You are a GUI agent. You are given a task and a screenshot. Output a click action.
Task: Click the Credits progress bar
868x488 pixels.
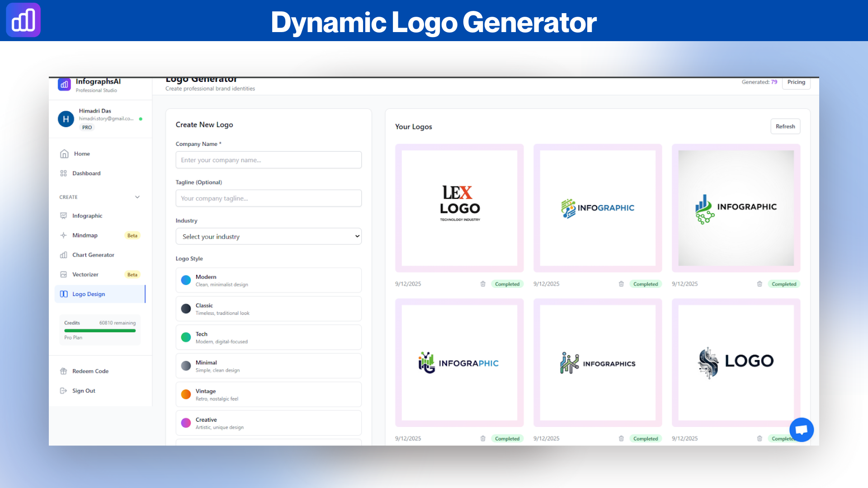[99, 330]
